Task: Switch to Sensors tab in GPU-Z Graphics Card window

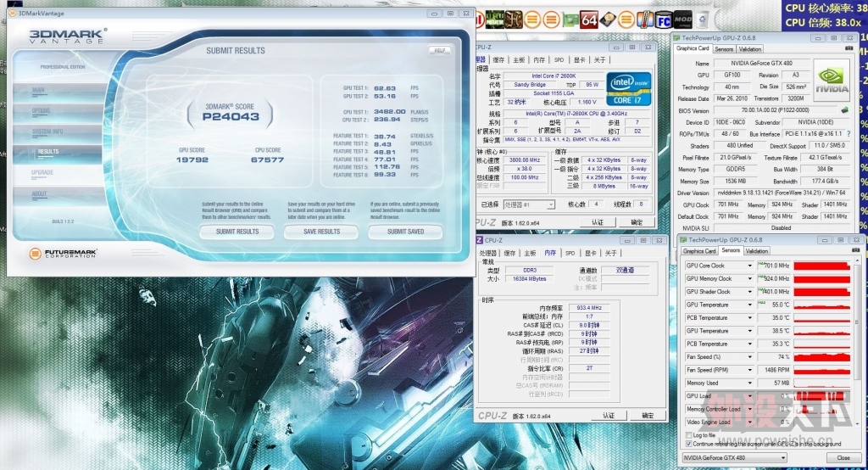Action: point(724,48)
